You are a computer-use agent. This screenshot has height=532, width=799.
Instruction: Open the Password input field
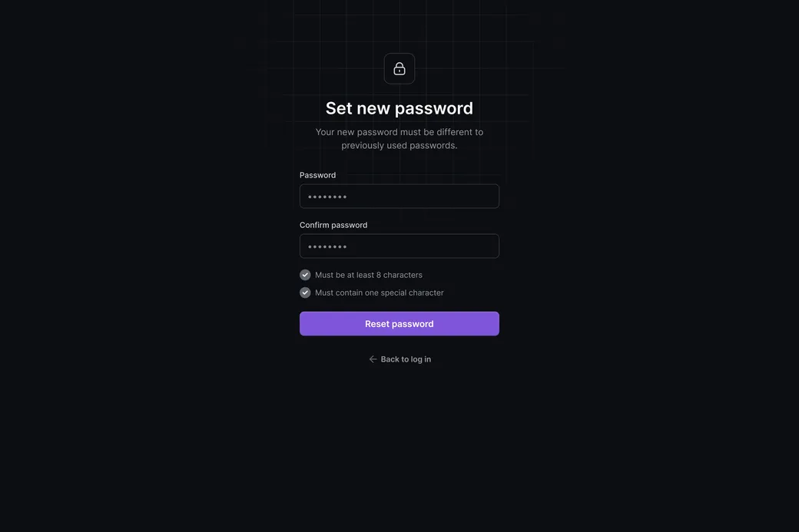(x=399, y=197)
